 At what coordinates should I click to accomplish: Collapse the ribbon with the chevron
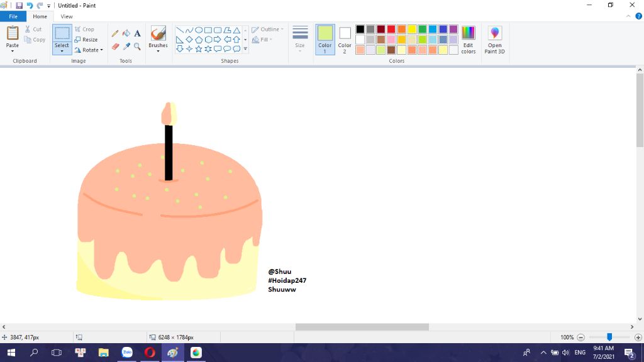point(628,16)
